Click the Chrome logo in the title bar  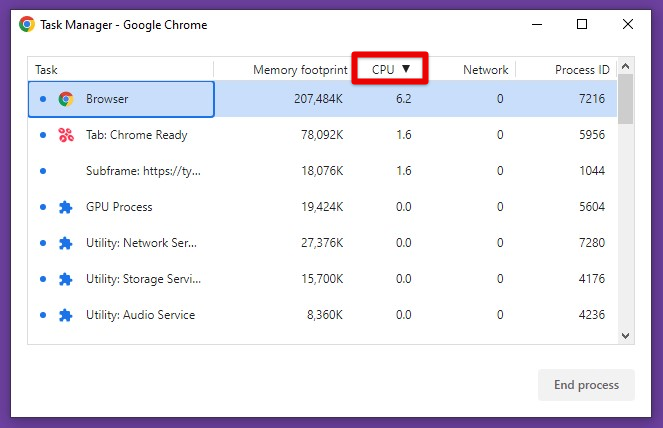(x=27, y=25)
